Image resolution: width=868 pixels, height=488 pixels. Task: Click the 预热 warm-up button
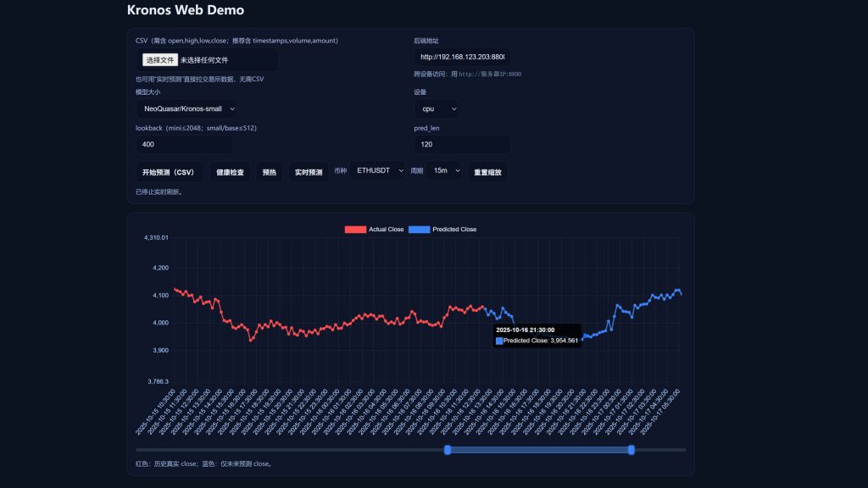pos(269,172)
